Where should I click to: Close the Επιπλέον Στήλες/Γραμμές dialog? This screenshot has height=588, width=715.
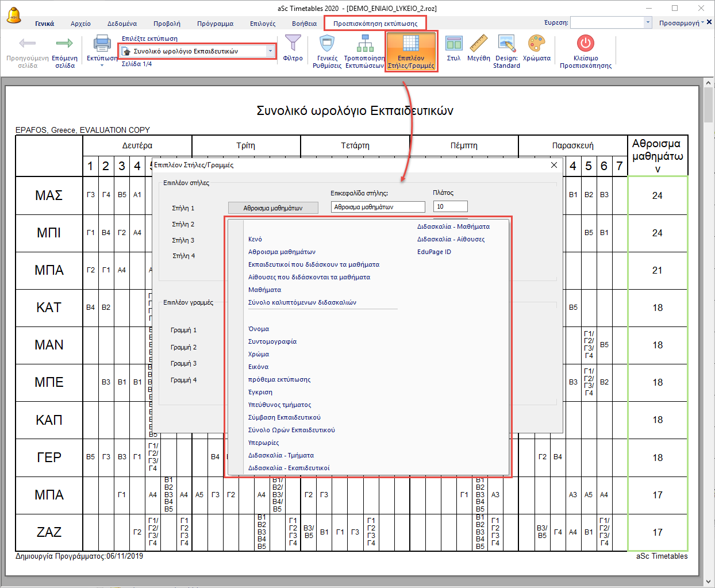554,165
